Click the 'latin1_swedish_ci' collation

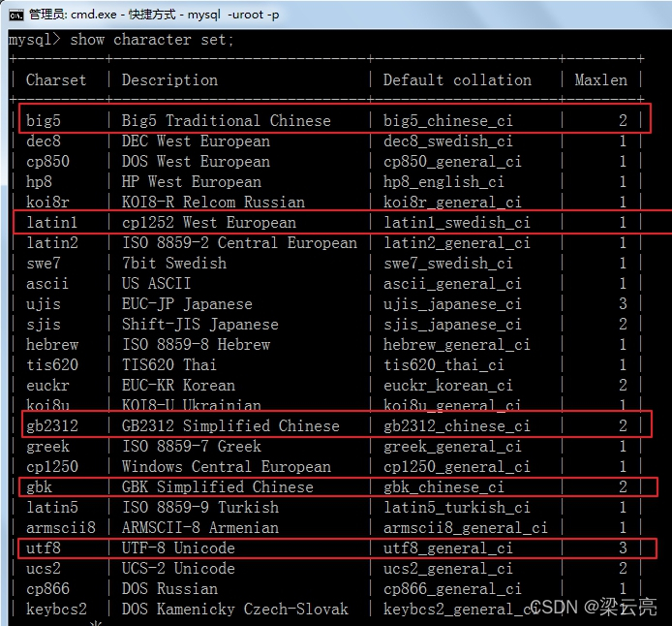pyautogui.click(x=457, y=223)
